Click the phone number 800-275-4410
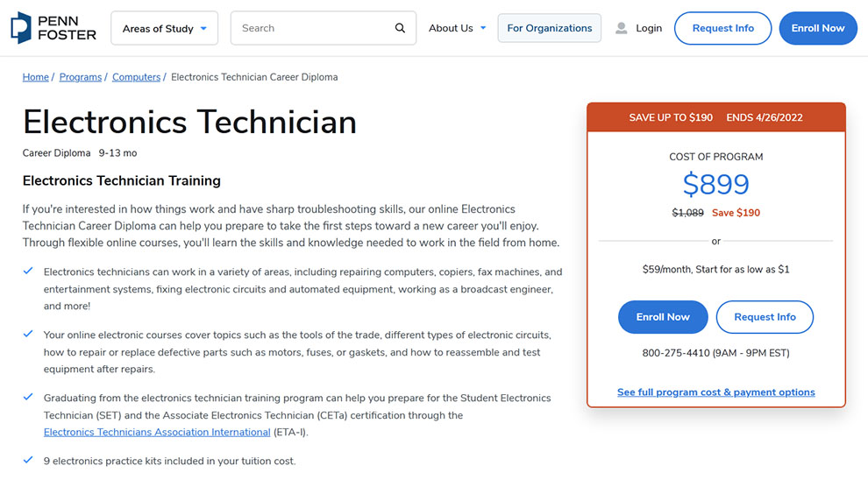This screenshot has height=494, width=868. 675,353
